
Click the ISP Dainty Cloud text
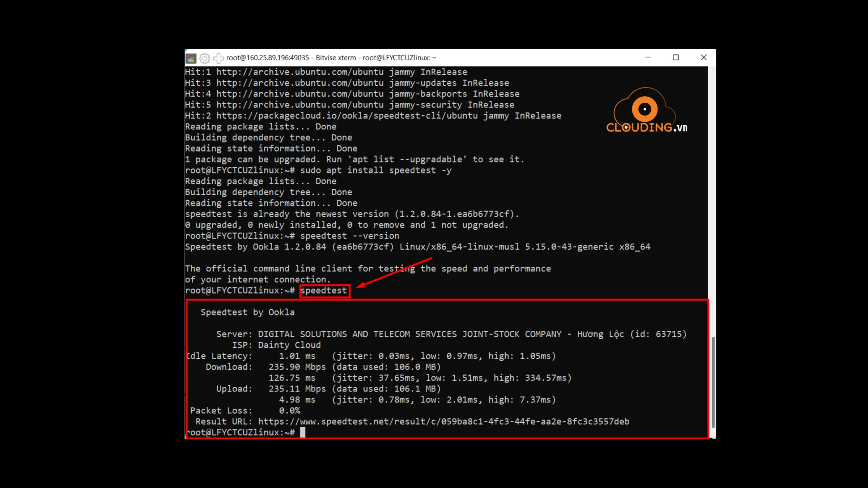coord(289,345)
